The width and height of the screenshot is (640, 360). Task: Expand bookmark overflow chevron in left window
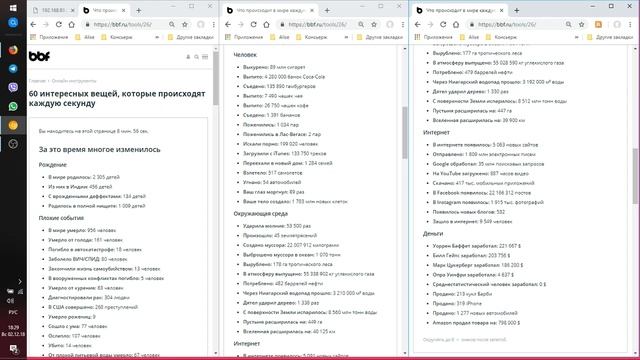tap(157, 37)
